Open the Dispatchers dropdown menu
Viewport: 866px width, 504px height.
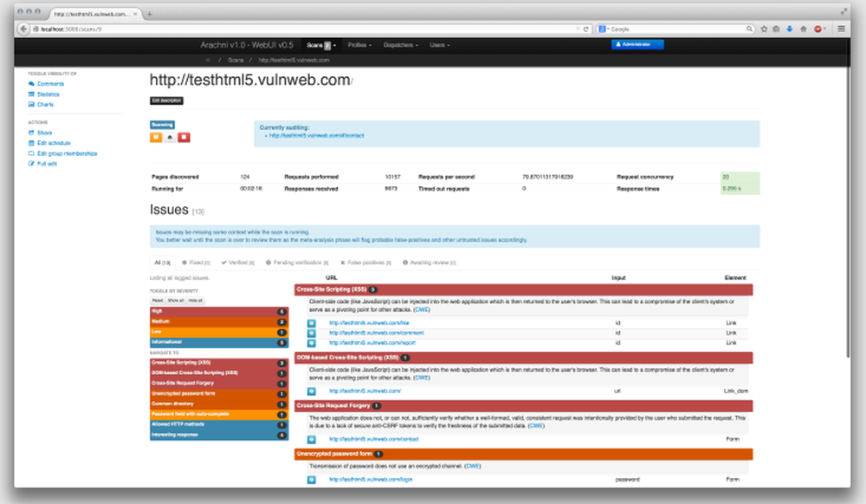401,45
